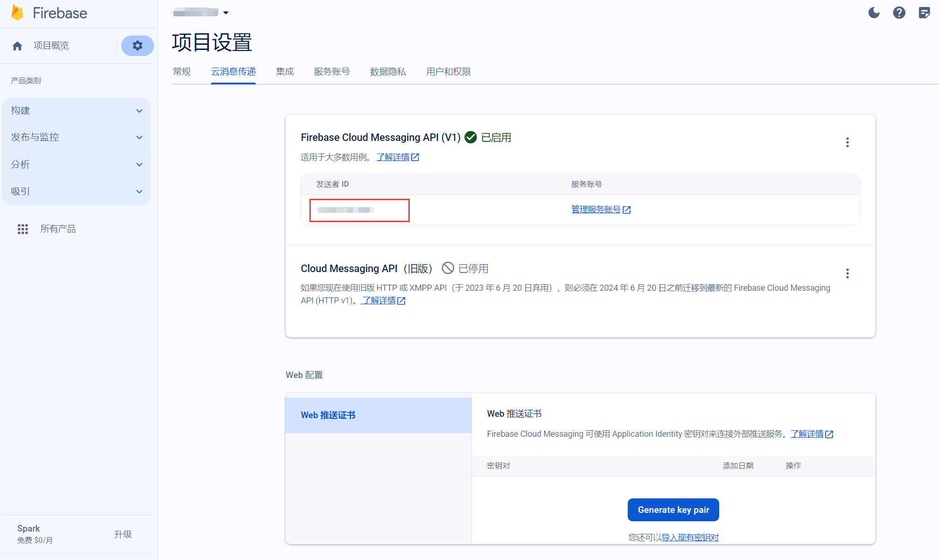The width and height of the screenshot is (939, 560).
Task: Switch to the 常规 tab
Action: pos(182,72)
